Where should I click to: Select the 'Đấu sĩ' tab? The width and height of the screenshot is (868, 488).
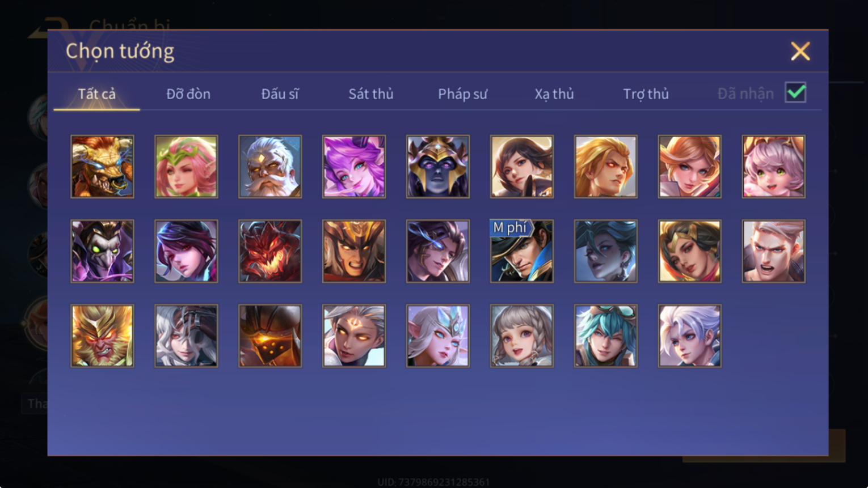(280, 94)
